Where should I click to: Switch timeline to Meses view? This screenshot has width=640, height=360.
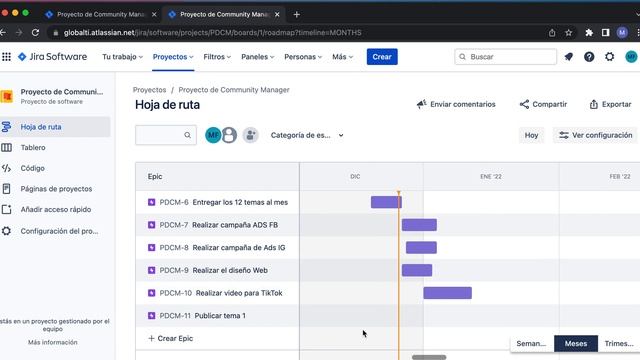576,344
